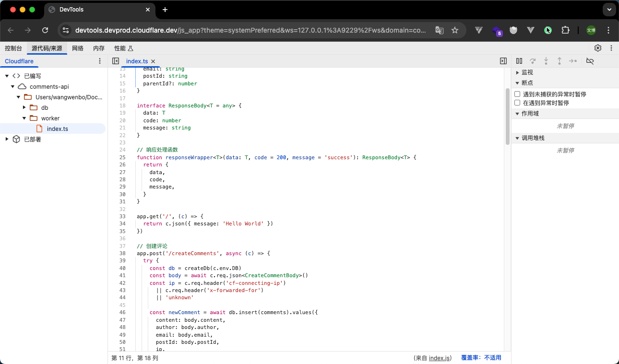The width and height of the screenshot is (619, 364).
Task: Collapse the worker folder in file tree
Action: [x=24, y=118]
